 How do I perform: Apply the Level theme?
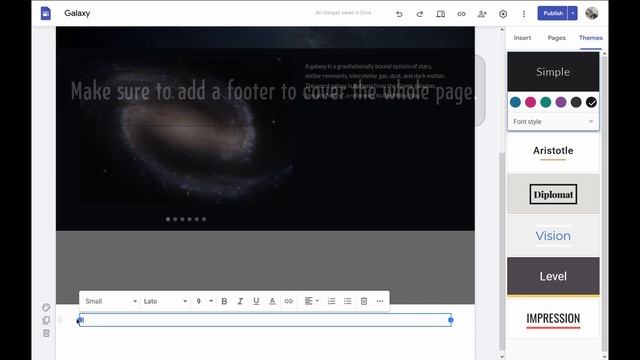pos(553,276)
